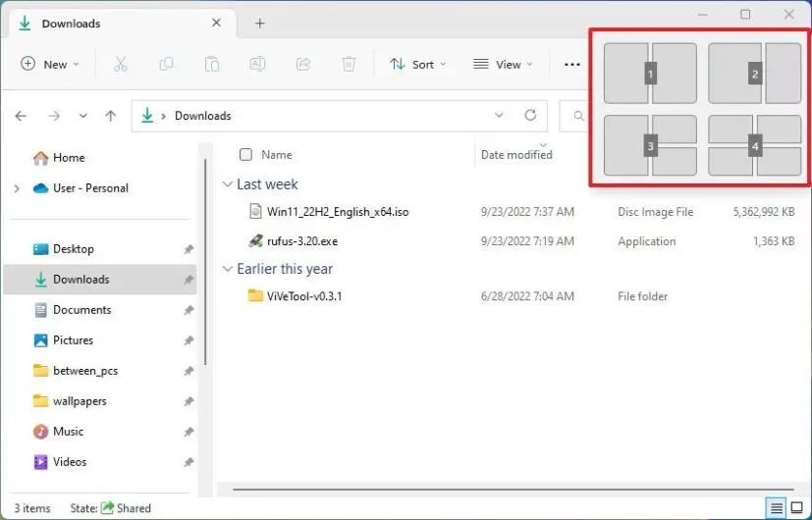Snap to narrow right zone of layout 2
Viewport: 812px width, 520px height.
pos(784,73)
